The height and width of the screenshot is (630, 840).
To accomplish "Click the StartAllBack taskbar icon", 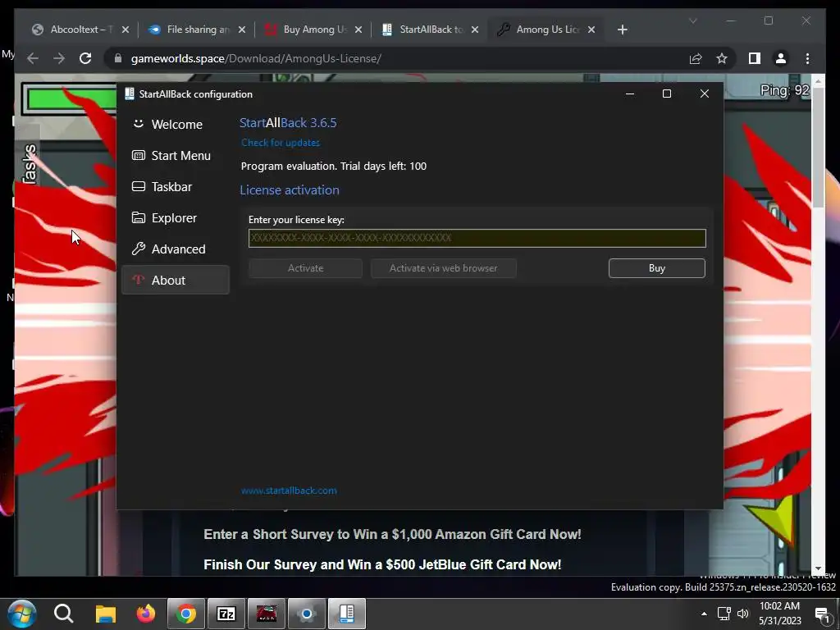I will coord(347,614).
